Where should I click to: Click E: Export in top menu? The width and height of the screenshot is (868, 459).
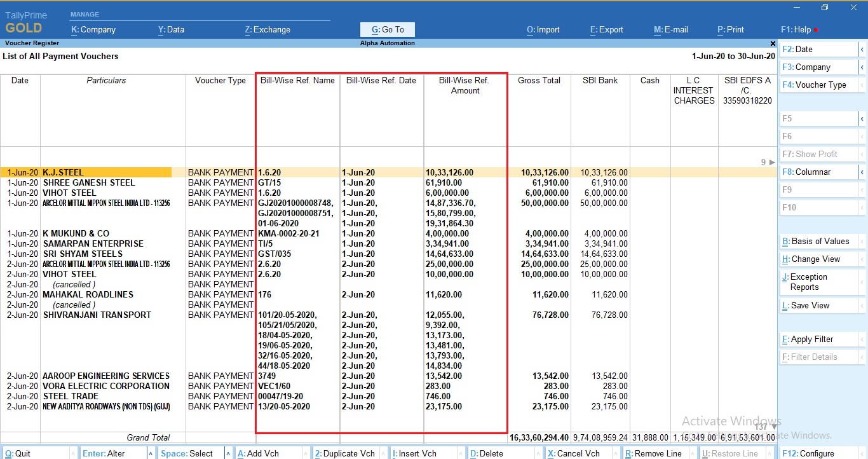607,29
